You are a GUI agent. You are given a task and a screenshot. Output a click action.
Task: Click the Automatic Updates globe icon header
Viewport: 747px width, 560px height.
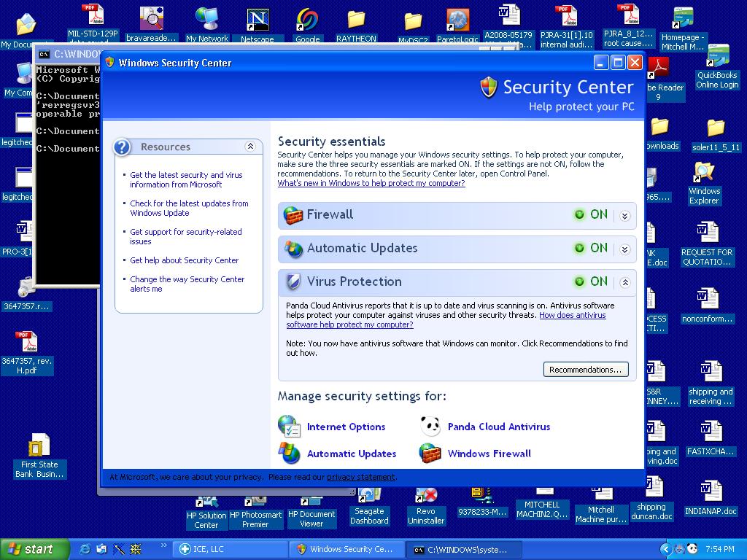[x=293, y=249]
